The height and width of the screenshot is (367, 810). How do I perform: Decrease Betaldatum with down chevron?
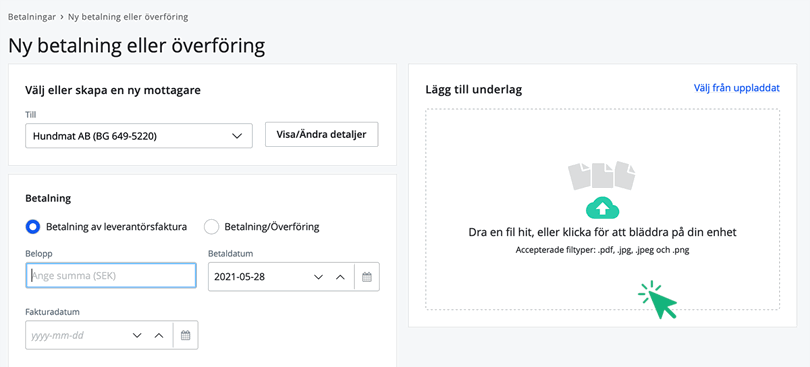click(x=319, y=277)
